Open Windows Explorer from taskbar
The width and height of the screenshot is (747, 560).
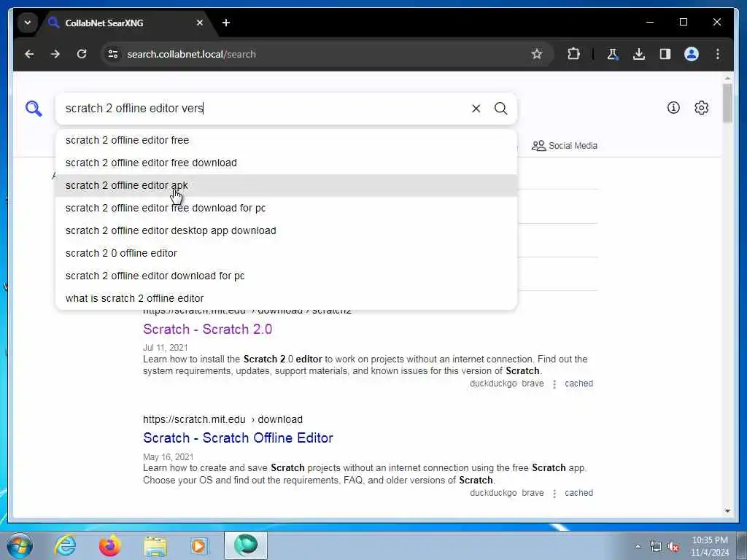[155, 545]
